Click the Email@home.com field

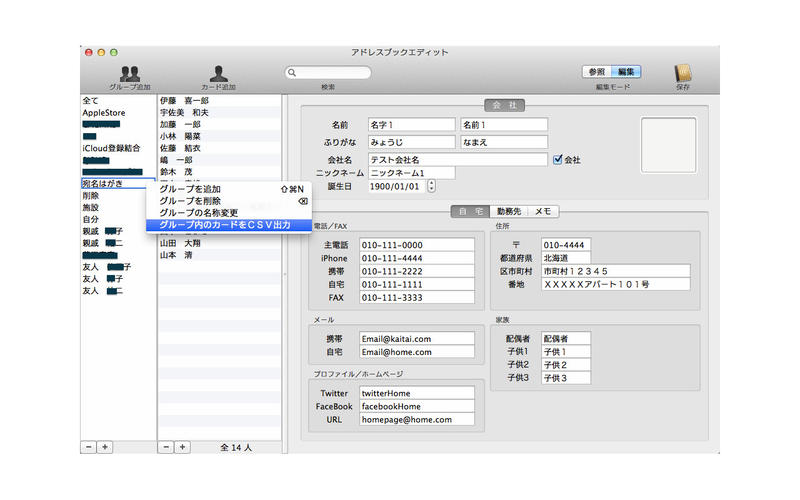point(417,352)
